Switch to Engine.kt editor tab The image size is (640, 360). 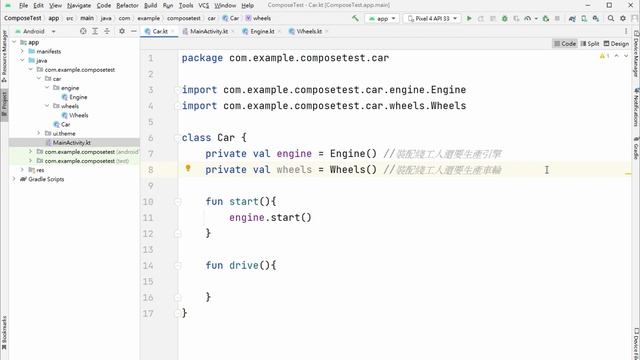(x=262, y=31)
